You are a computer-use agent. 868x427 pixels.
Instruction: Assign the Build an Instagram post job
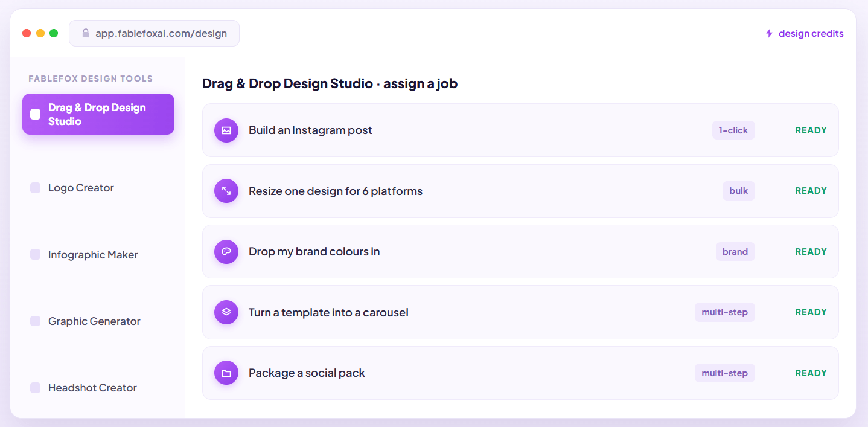(x=520, y=130)
